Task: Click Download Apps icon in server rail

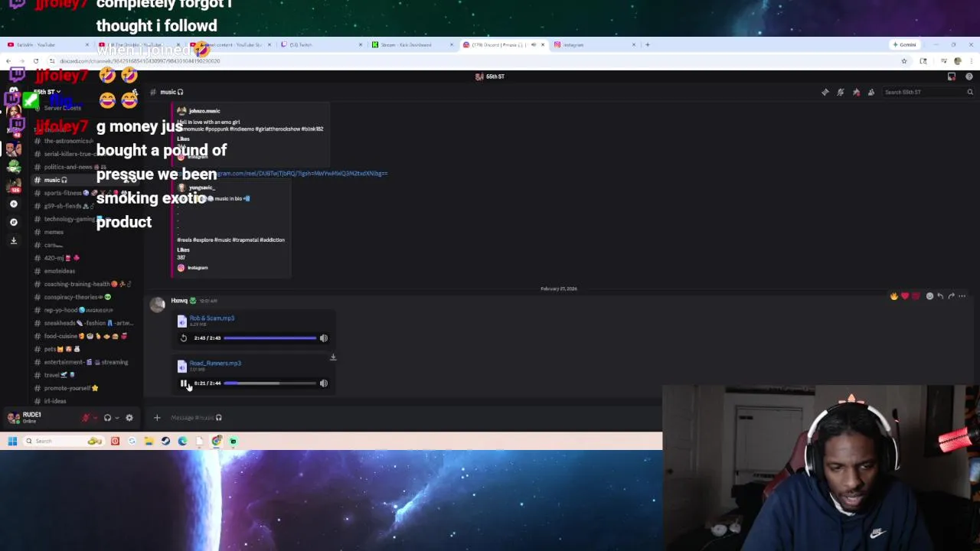Action: pos(13,240)
